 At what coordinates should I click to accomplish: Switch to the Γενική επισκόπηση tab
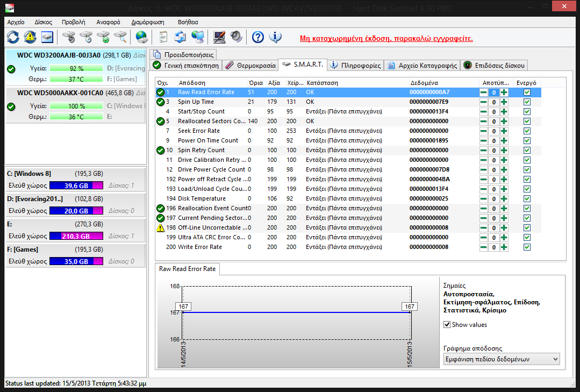coord(186,66)
